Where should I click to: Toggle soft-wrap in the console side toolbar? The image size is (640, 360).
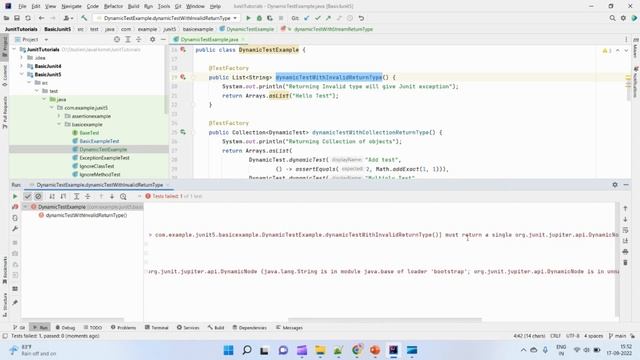click(x=625, y=230)
